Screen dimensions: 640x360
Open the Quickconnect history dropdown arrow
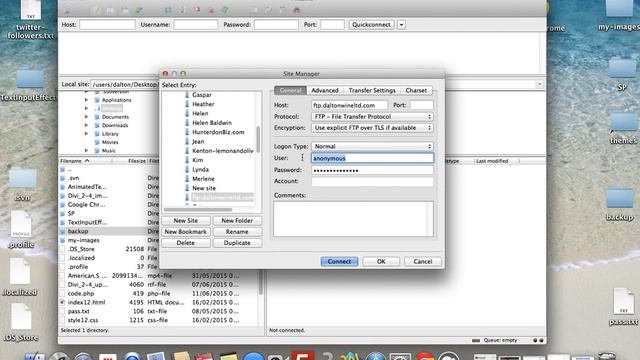(401, 24)
